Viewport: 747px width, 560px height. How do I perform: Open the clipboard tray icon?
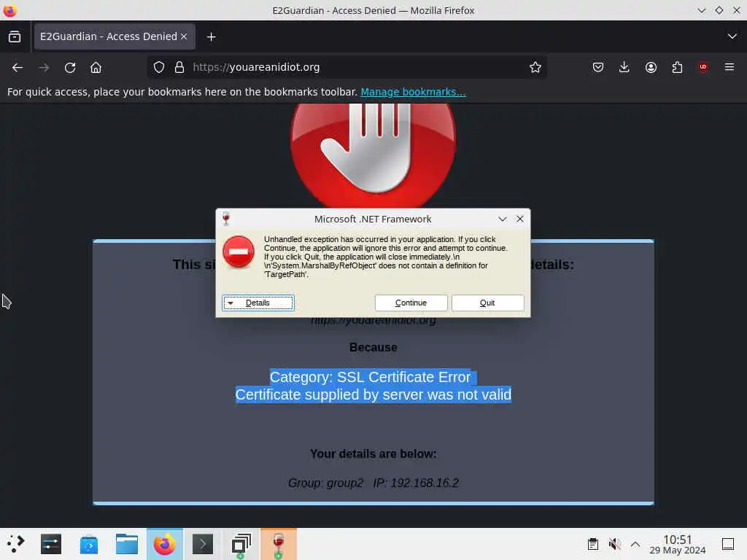point(592,544)
